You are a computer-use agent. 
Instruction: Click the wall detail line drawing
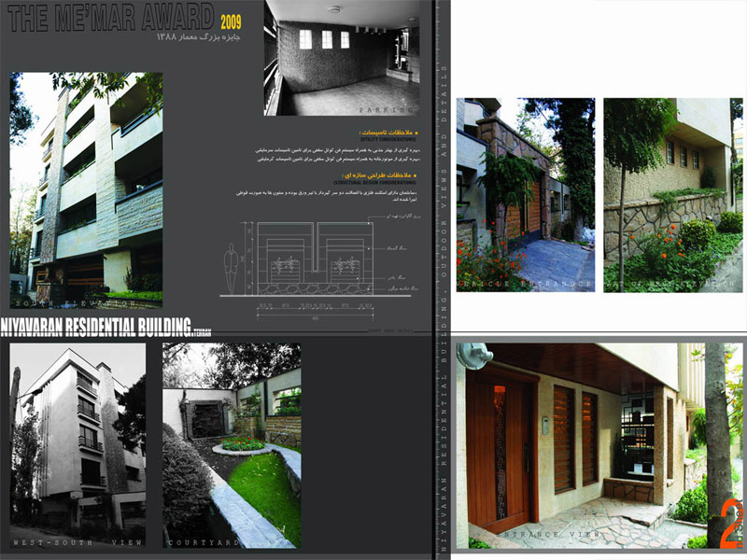click(x=319, y=269)
